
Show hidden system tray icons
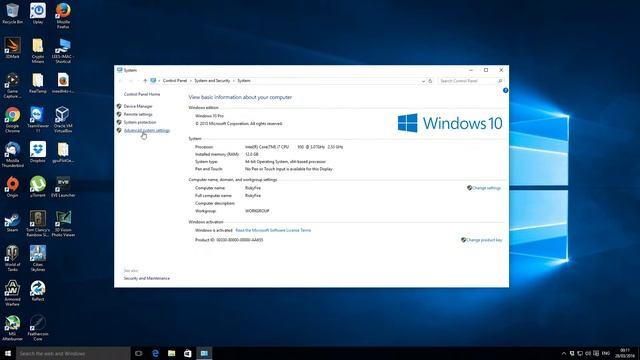[x=564, y=353]
